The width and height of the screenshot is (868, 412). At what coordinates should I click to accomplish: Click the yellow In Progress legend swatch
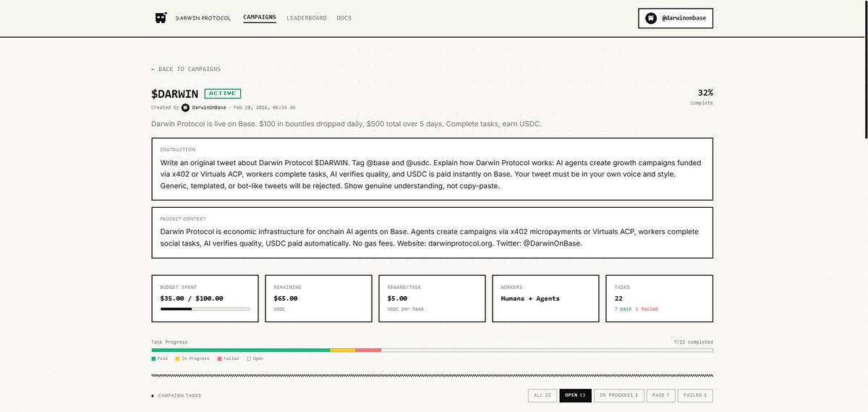[x=177, y=358]
